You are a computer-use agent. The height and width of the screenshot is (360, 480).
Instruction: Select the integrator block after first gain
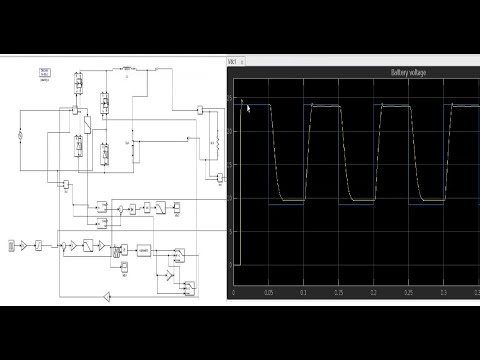coord(39,246)
